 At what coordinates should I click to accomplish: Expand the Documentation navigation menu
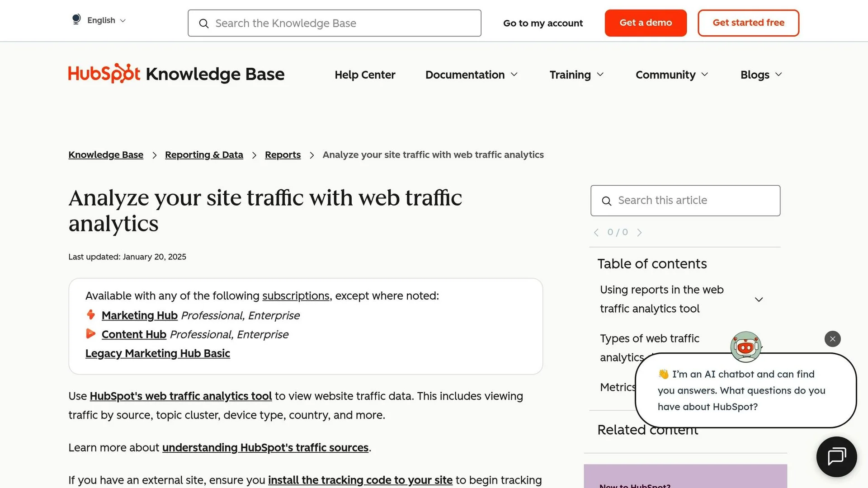click(471, 75)
